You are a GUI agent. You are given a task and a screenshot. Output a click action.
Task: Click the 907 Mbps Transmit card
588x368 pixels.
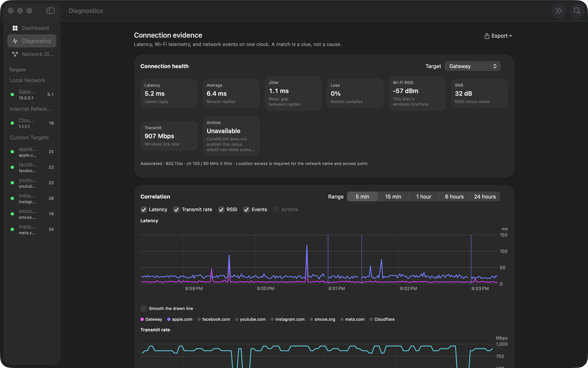pos(169,136)
